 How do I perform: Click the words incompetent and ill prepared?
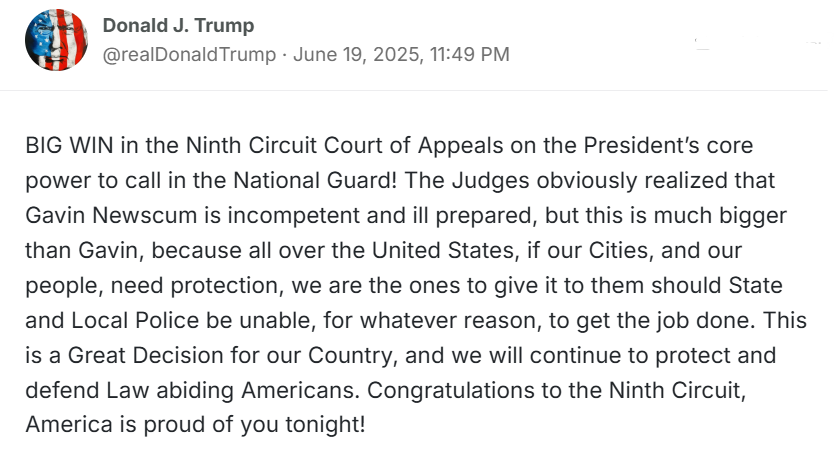coord(382,216)
